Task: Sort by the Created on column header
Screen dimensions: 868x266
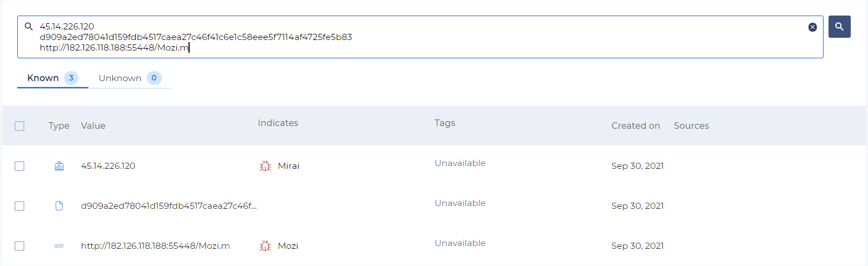Action: pos(636,126)
